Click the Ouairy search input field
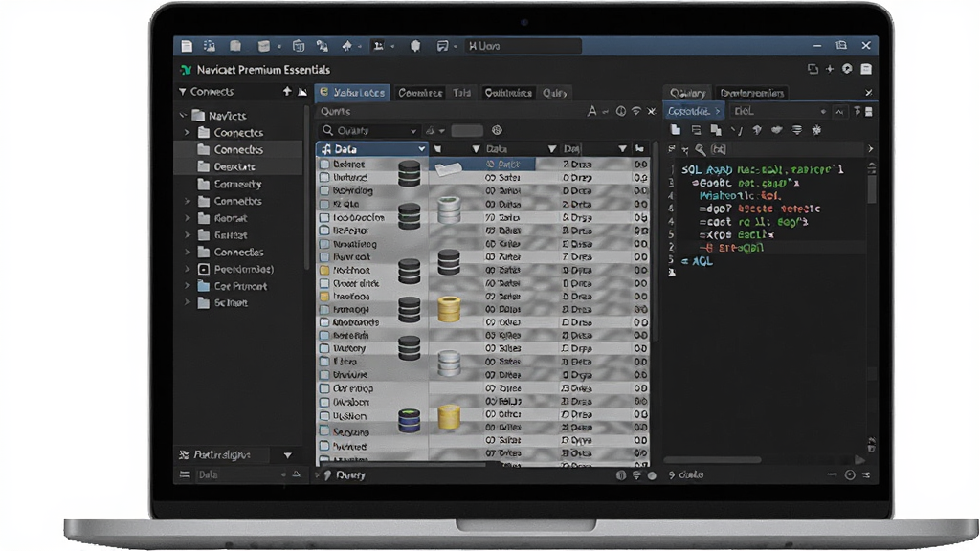Screen dimensions: 980x551 click(x=368, y=130)
